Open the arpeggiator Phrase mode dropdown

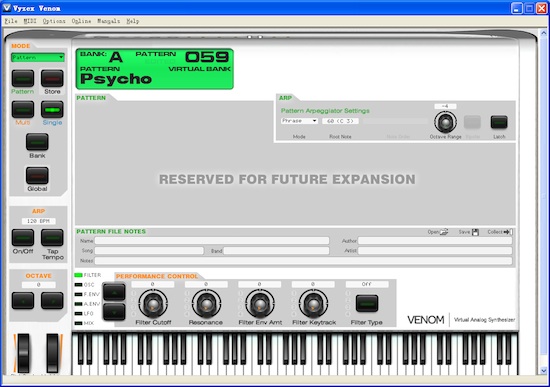[x=299, y=121]
